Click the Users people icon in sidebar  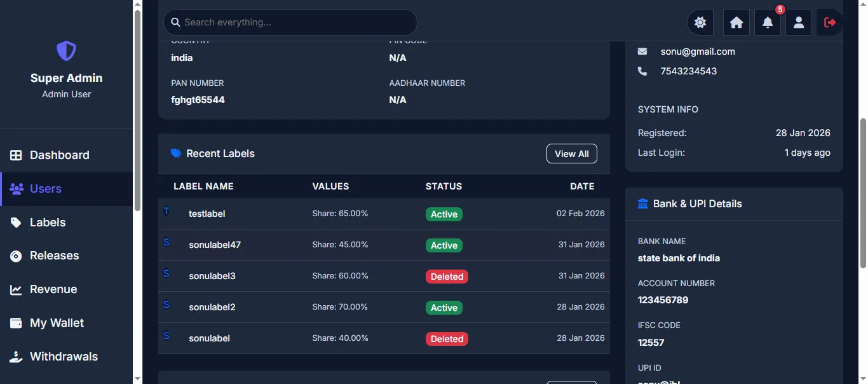(17, 189)
